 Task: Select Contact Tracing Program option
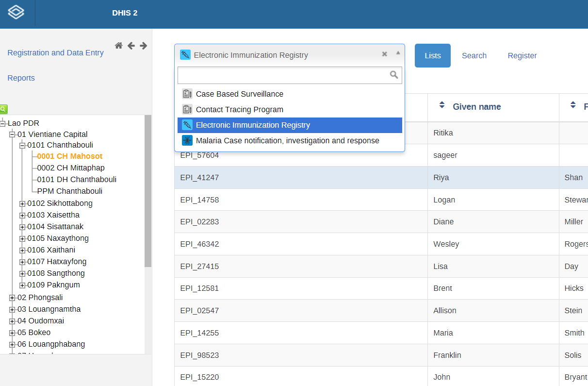tap(290, 110)
